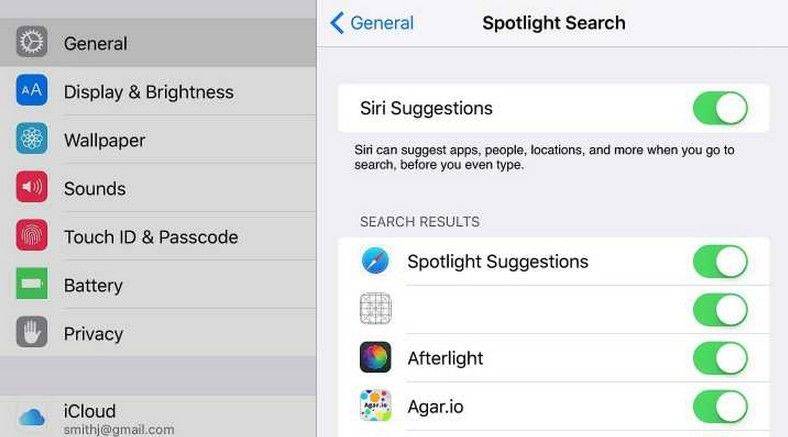Tap the Agar.io app icon
Screen dimensions: 788x437
click(x=375, y=405)
